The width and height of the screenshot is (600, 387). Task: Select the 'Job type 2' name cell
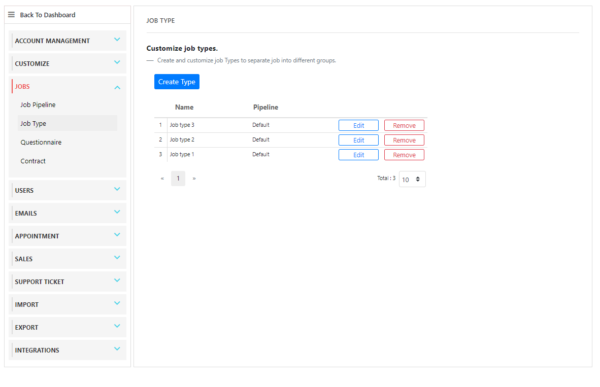[x=182, y=140]
